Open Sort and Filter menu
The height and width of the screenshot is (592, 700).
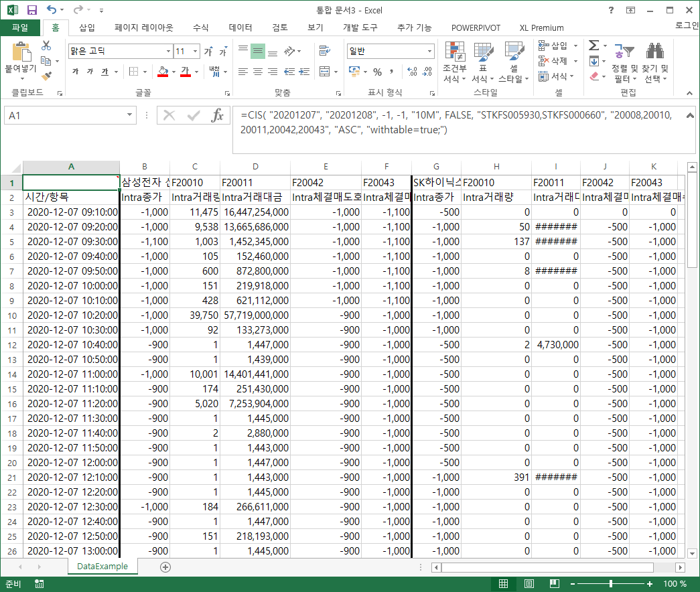[x=625, y=62]
